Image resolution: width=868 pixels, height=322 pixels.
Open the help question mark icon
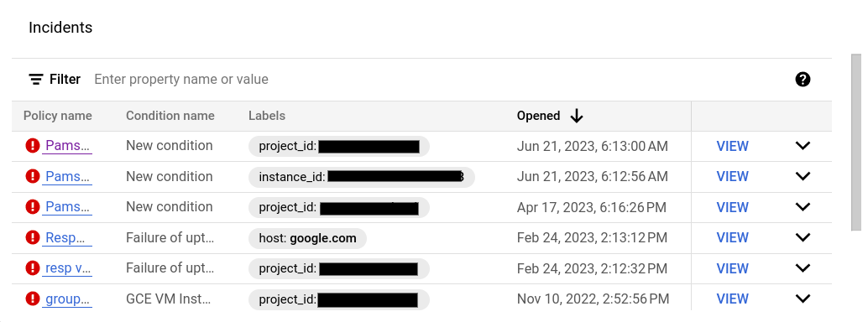803,79
